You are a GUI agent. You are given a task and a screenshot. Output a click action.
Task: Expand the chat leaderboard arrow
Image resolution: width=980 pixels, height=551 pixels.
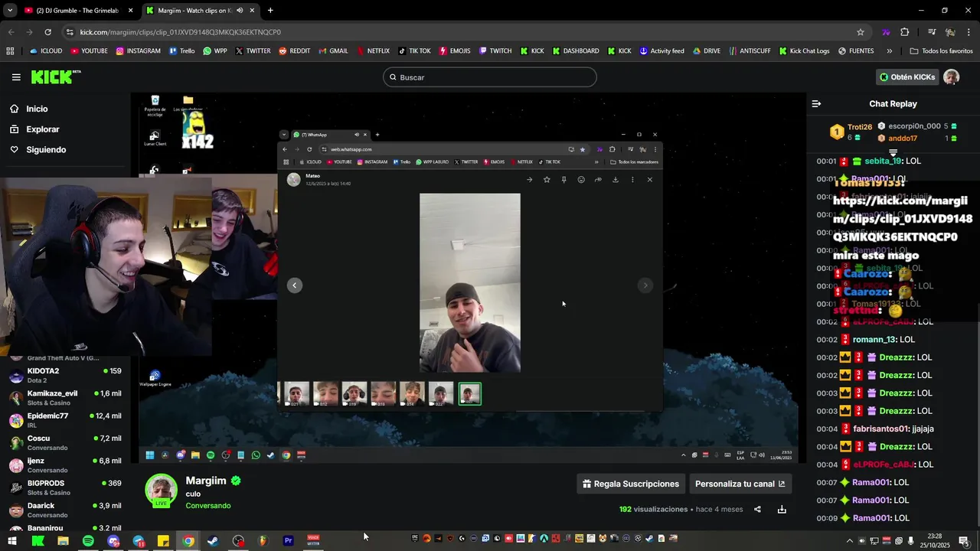coord(893,153)
